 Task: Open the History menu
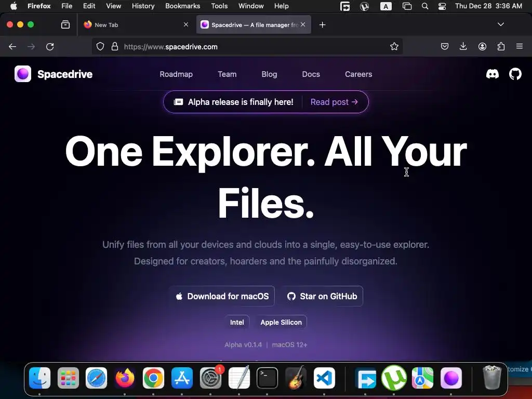pyautogui.click(x=143, y=6)
